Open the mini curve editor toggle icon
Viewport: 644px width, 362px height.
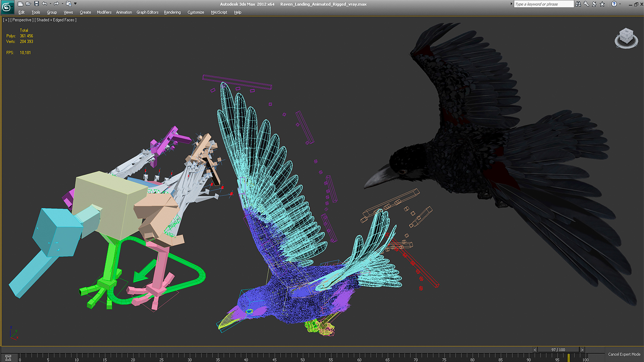(8, 358)
